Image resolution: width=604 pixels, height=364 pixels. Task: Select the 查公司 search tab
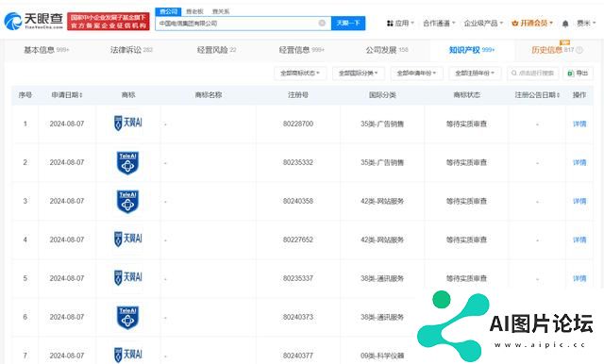pyautogui.click(x=168, y=11)
